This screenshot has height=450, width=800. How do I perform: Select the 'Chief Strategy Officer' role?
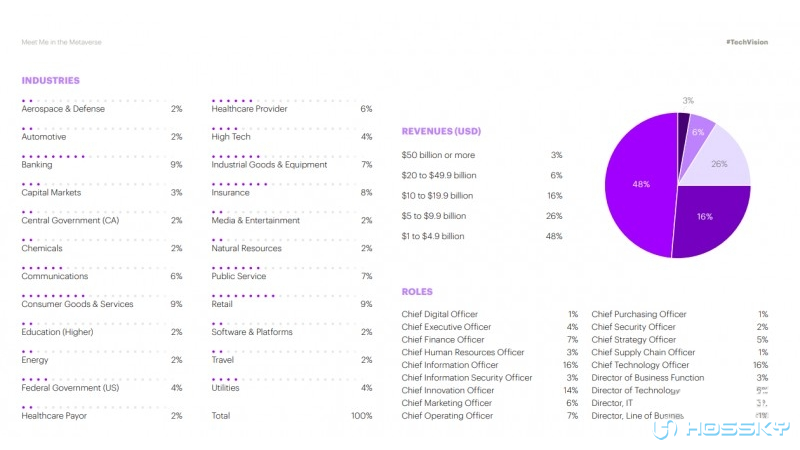click(634, 340)
